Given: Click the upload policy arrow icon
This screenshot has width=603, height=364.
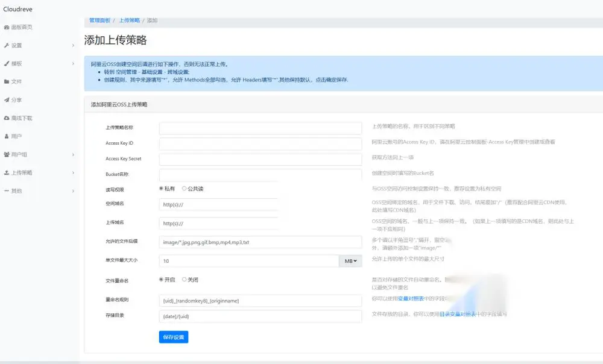Looking at the screenshot, I should pyautogui.click(x=7, y=172).
